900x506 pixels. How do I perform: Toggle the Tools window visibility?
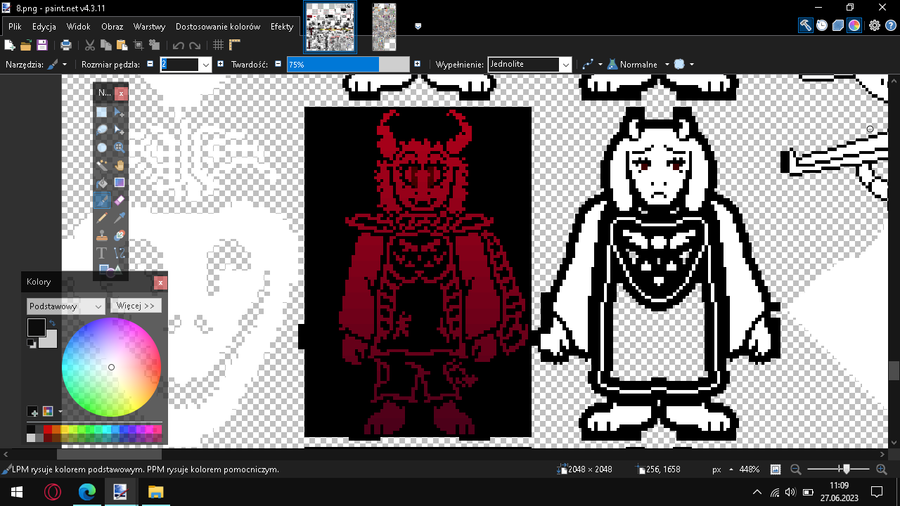click(x=805, y=25)
